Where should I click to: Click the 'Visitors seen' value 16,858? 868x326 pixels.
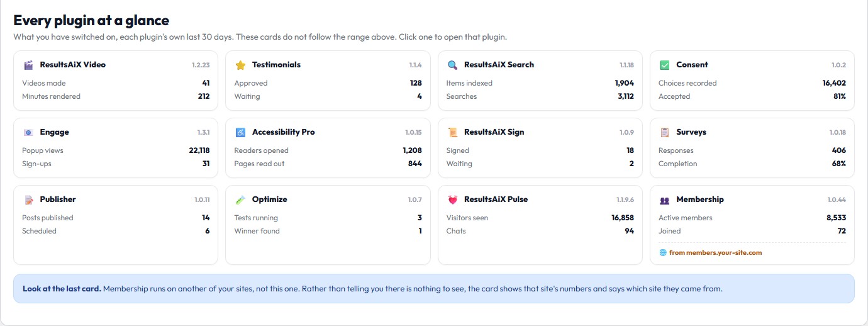point(623,218)
